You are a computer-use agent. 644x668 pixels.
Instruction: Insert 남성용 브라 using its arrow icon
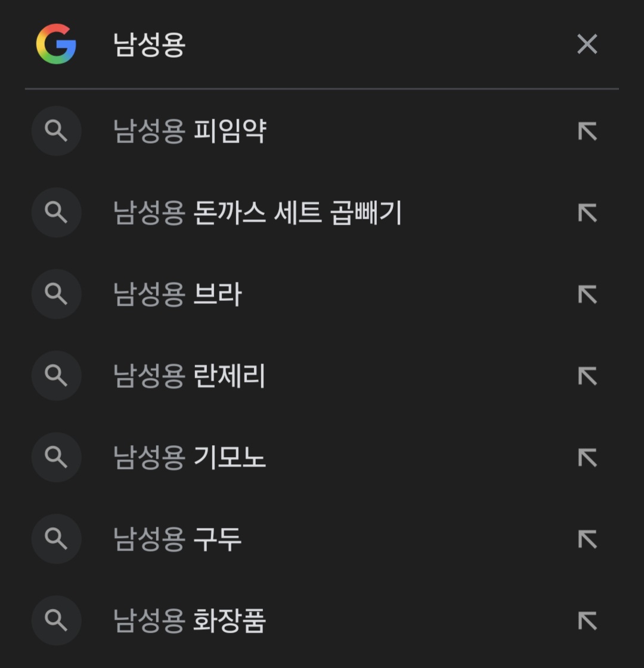(587, 294)
